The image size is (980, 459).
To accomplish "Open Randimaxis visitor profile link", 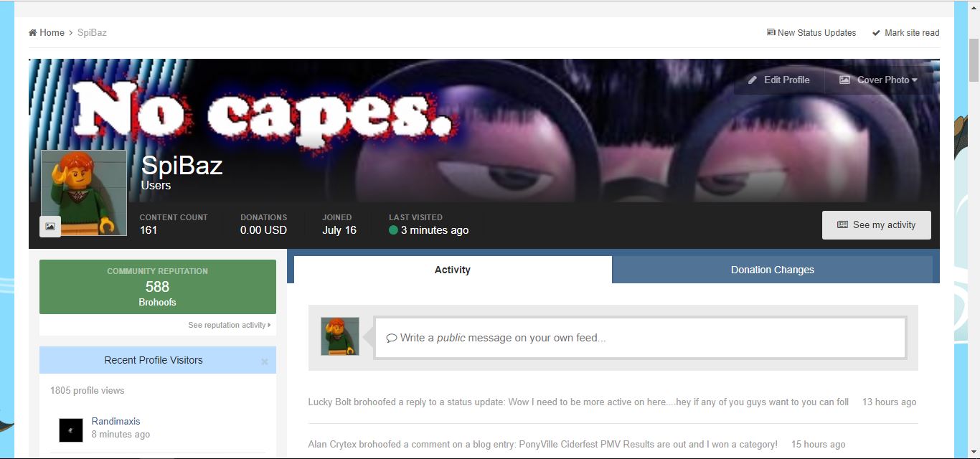I will coord(116,422).
